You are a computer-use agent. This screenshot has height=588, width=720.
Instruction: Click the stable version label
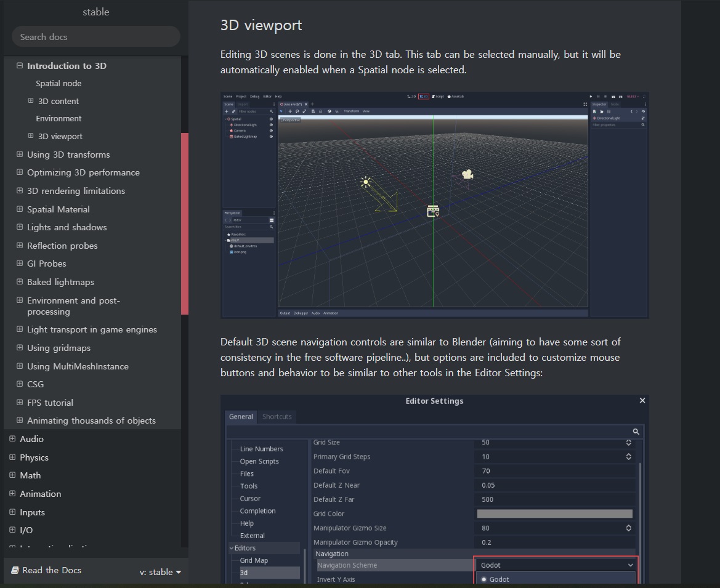[x=95, y=12]
